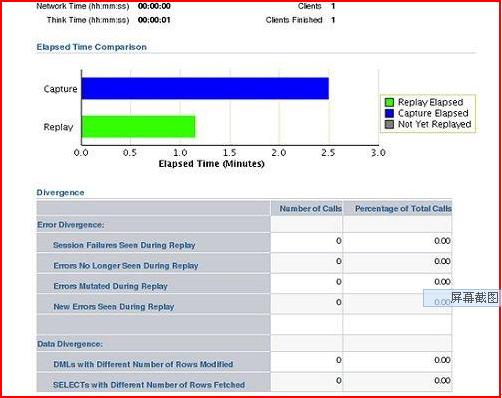Click the Clients label

click(x=310, y=6)
